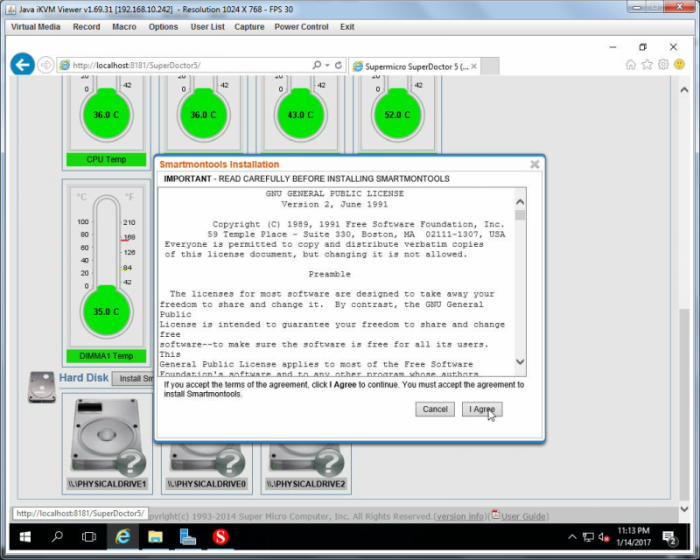
Task: Click the 52.0 C temperature gauge
Action: pyautogui.click(x=397, y=115)
